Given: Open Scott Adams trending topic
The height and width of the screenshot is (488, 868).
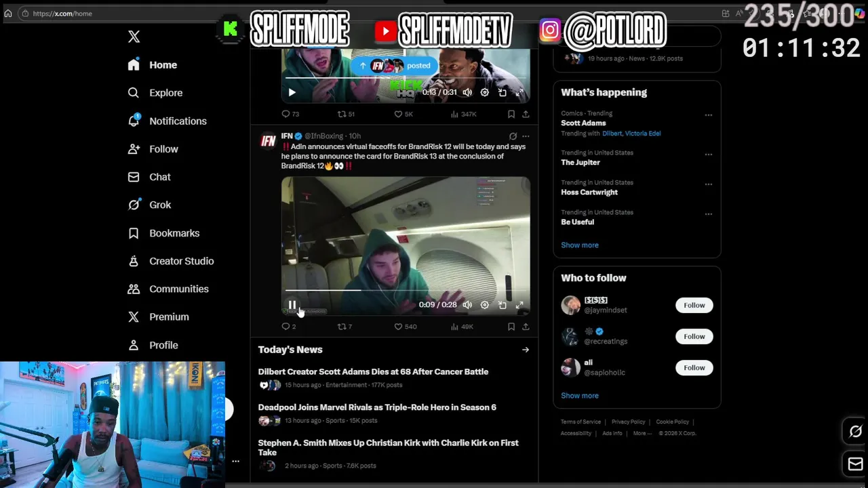Looking at the screenshot, I should [x=583, y=123].
